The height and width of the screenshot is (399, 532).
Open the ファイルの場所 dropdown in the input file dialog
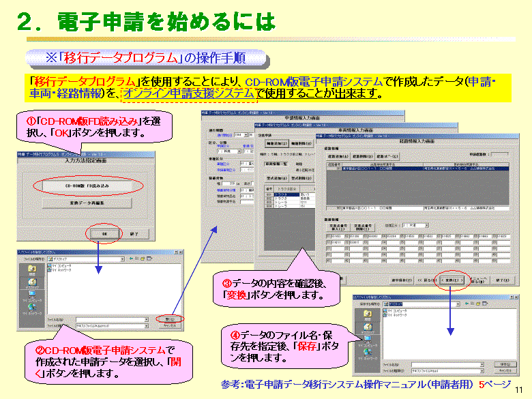pos(123,259)
